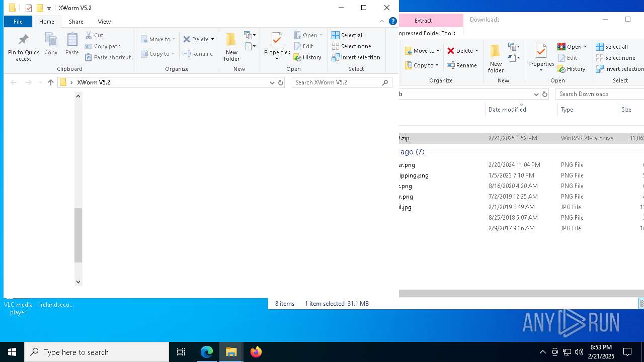This screenshot has height=362, width=644.
Task: Click the Paste icon in XWorm window
Action: point(72,44)
